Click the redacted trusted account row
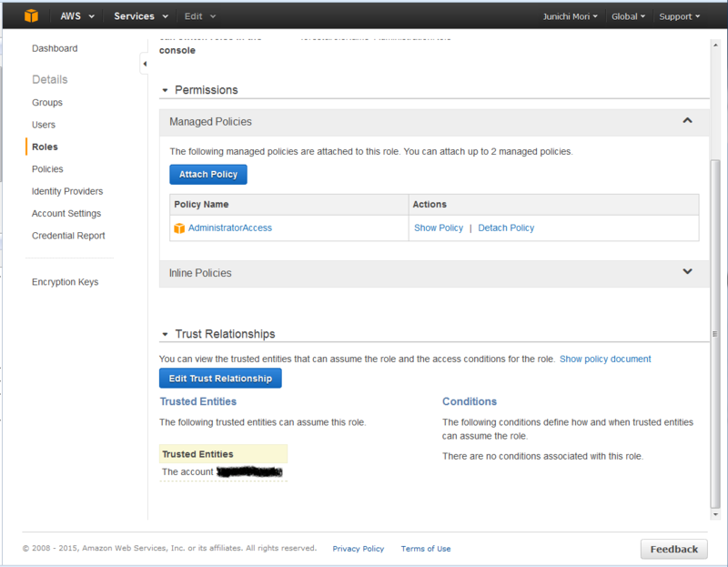The image size is (728, 567). coord(223,471)
